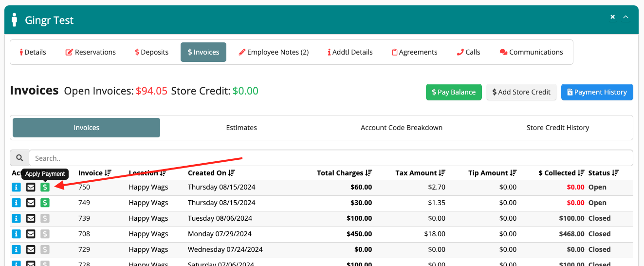Click invoice number 749

tap(84, 203)
